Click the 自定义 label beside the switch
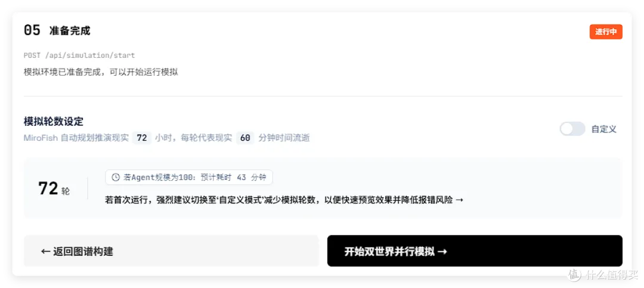 tap(603, 129)
